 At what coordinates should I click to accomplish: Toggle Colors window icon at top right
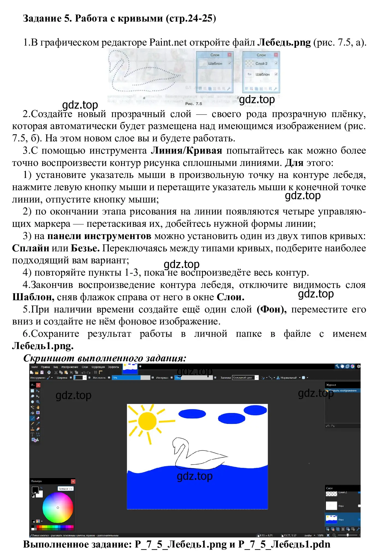(x=353, y=366)
